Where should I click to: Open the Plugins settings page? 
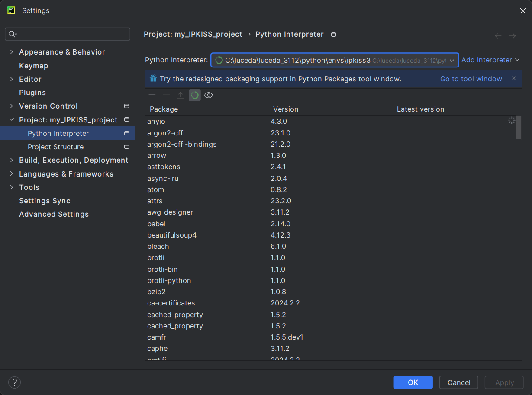[x=32, y=93]
